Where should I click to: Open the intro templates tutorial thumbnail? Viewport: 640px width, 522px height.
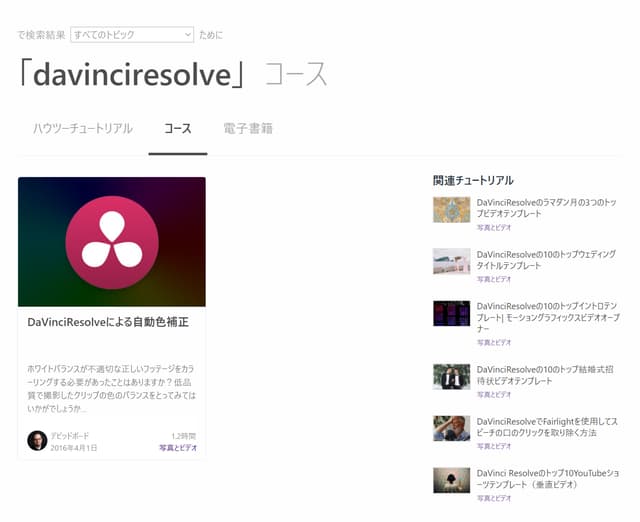click(451, 313)
